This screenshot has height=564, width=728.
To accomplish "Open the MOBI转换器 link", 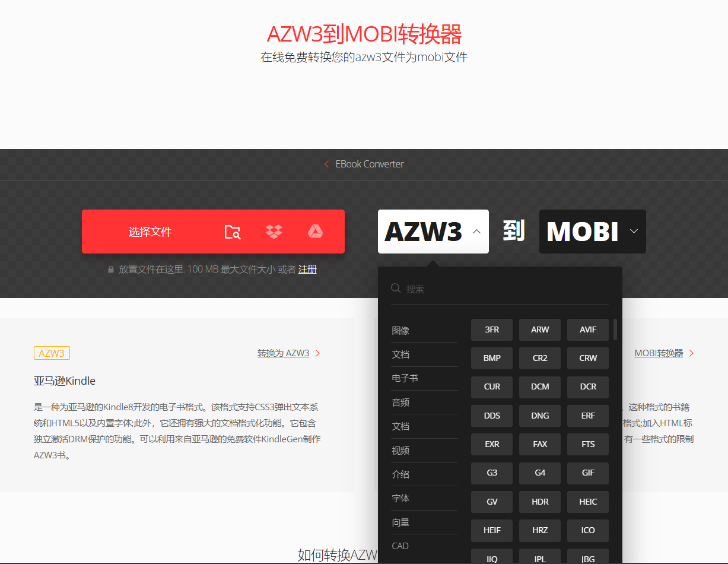I will click(659, 353).
